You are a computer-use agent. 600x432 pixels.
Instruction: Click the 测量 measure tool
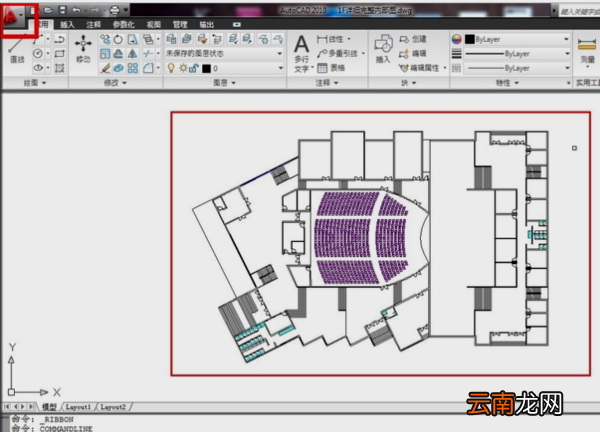[587, 51]
